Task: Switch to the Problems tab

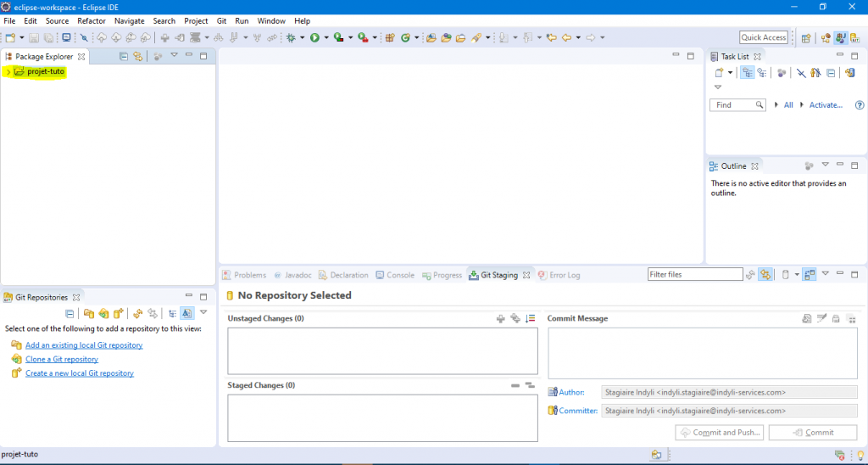Action: click(244, 275)
